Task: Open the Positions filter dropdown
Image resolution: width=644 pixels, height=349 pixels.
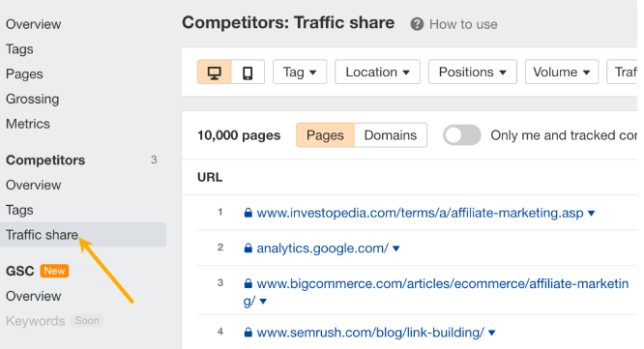Action: (472, 73)
